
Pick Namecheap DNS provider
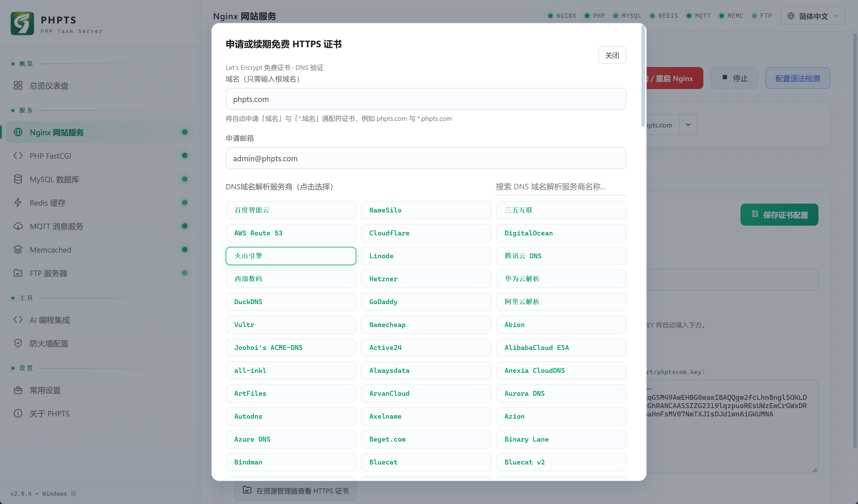point(426,324)
